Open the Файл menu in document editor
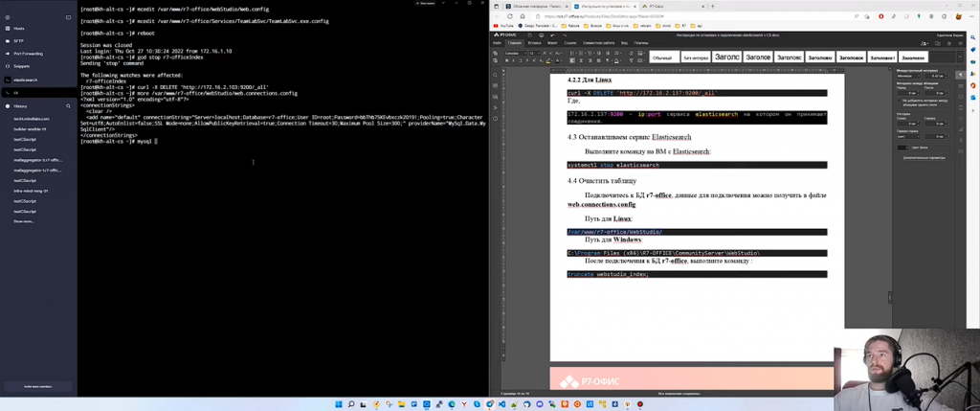The width and height of the screenshot is (980, 411). tap(498, 42)
